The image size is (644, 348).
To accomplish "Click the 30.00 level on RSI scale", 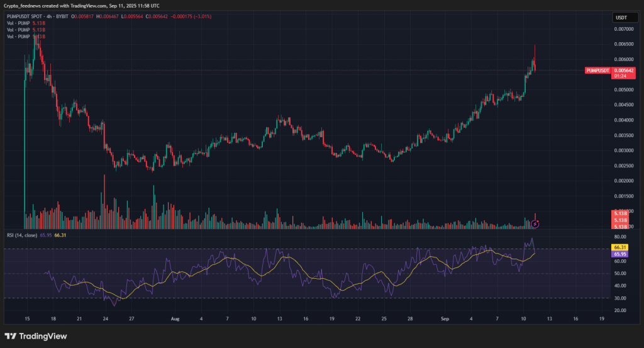I will (619, 298).
